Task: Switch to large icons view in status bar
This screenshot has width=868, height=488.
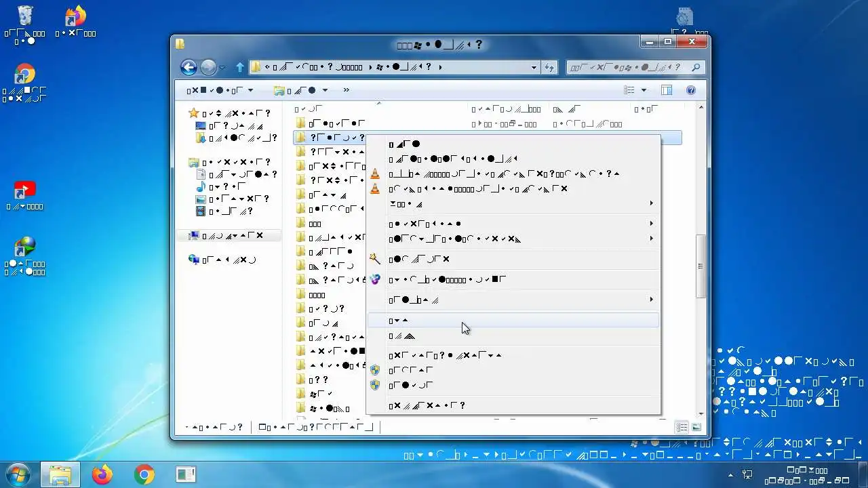Action: [x=696, y=428]
